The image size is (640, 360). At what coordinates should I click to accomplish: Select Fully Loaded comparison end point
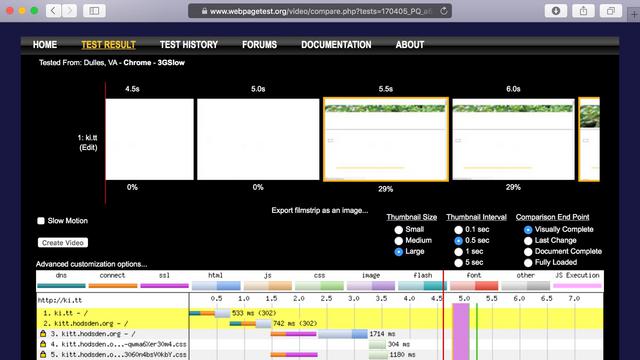[x=528, y=263]
